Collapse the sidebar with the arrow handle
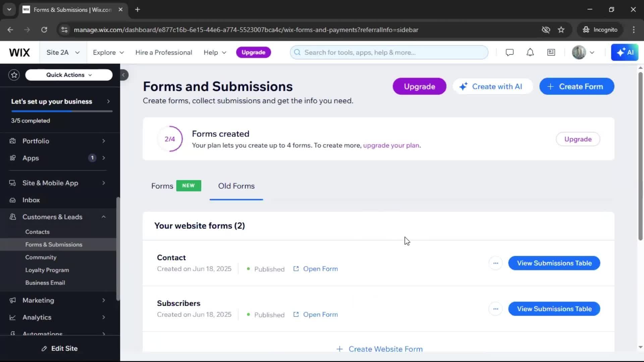This screenshot has height=362, width=644. 123,75
